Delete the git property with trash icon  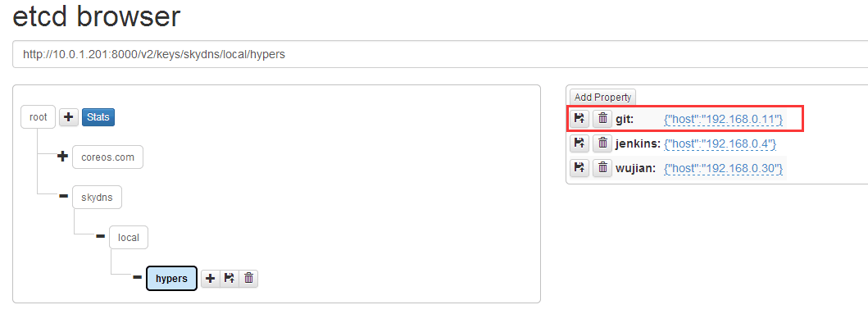point(602,119)
